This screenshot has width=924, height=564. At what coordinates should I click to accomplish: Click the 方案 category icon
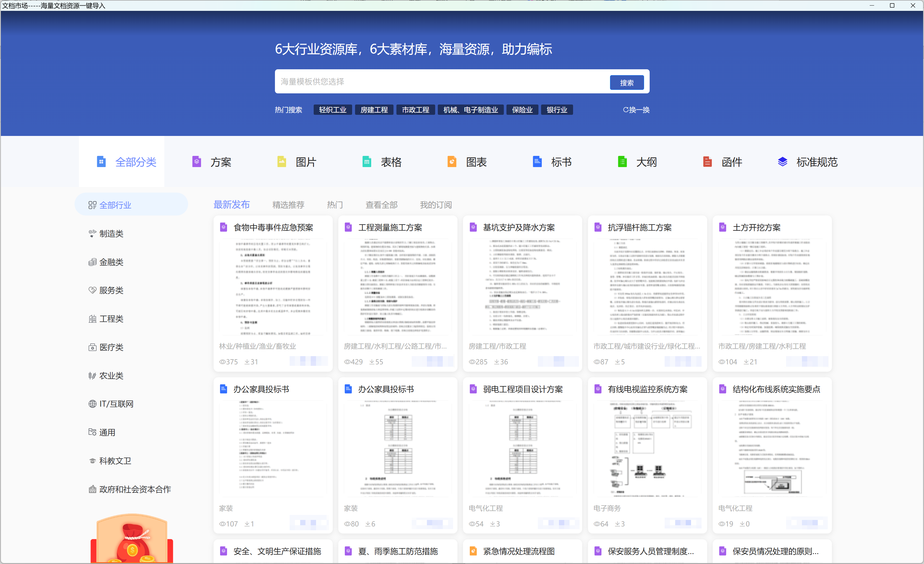point(197,162)
